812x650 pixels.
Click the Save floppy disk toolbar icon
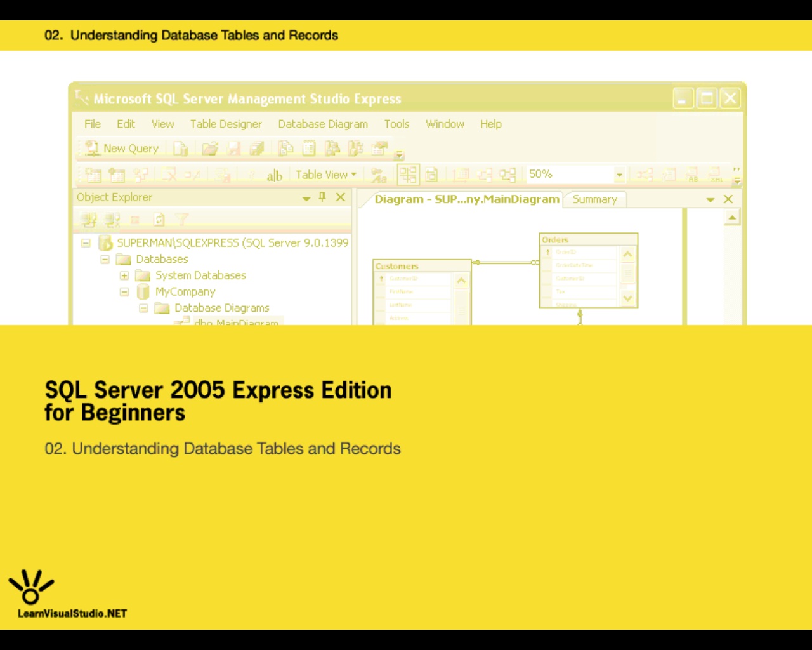[x=234, y=149]
